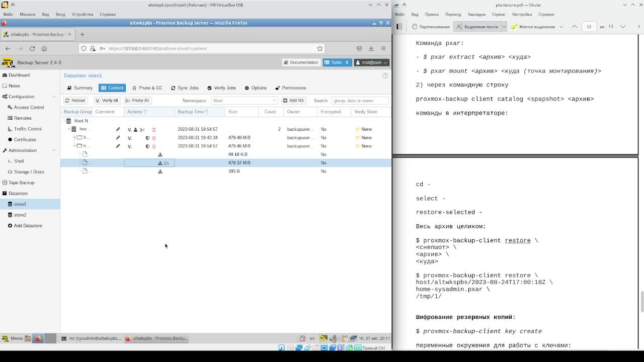Open Firefox downloads panel

371,48
